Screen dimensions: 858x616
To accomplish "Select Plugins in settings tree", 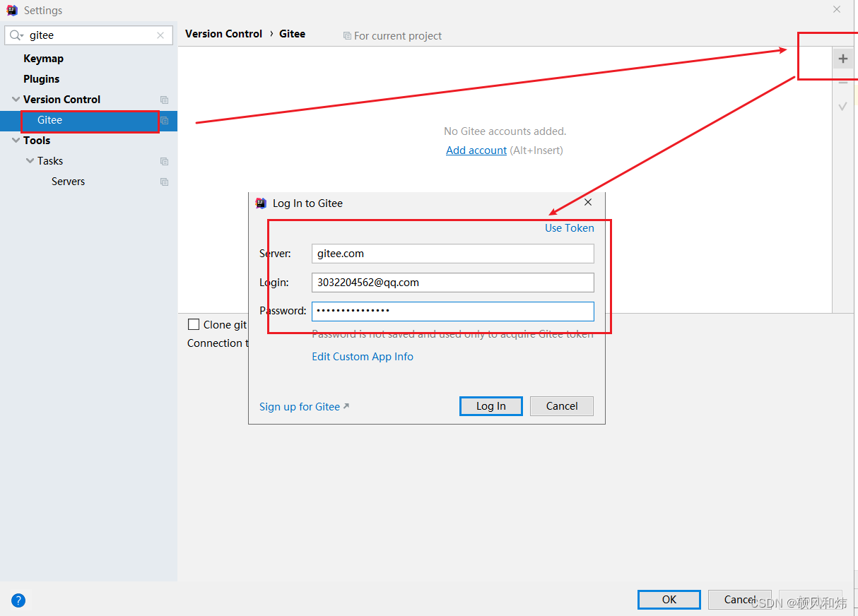I will (41, 79).
